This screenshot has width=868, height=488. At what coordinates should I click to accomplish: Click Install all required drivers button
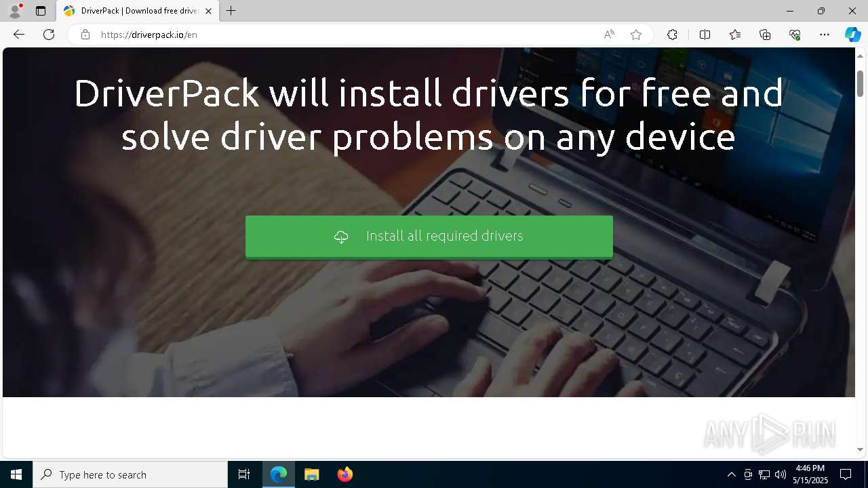(429, 237)
